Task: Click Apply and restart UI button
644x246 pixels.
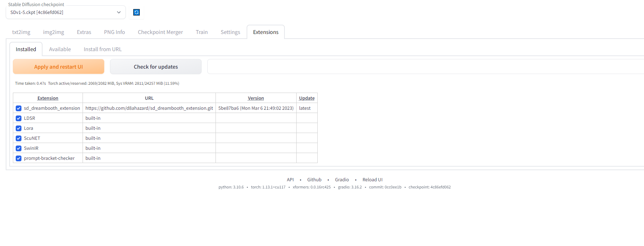Action: pyautogui.click(x=59, y=67)
